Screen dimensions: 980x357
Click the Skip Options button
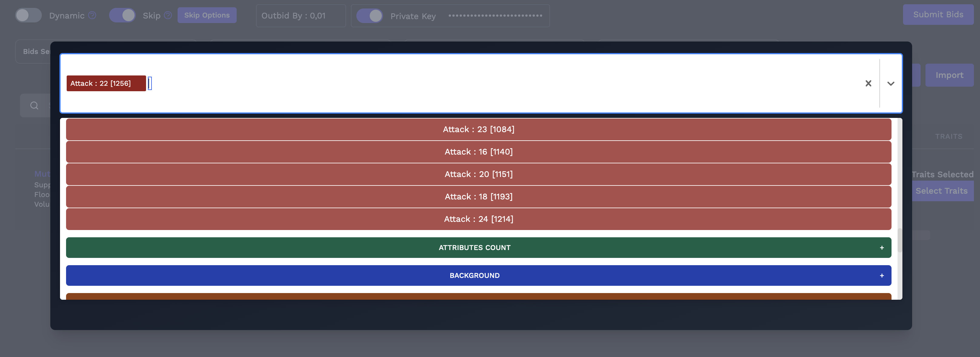207,15
